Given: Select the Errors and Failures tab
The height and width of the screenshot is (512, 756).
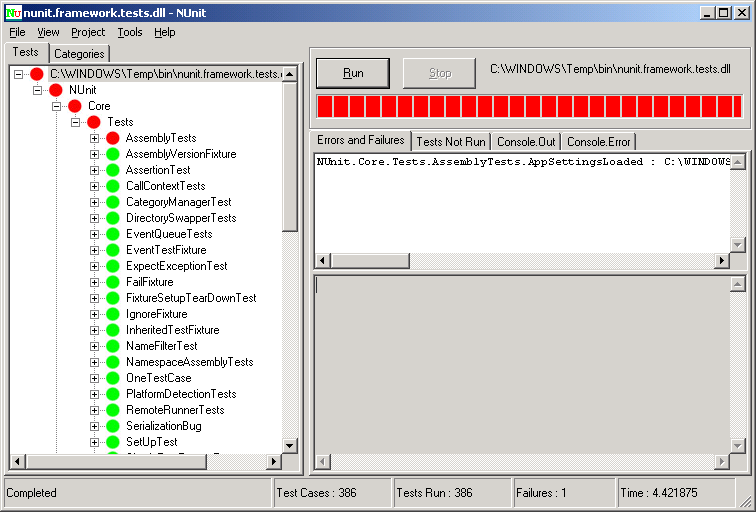Looking at the screenshot, I should point(361,140).
